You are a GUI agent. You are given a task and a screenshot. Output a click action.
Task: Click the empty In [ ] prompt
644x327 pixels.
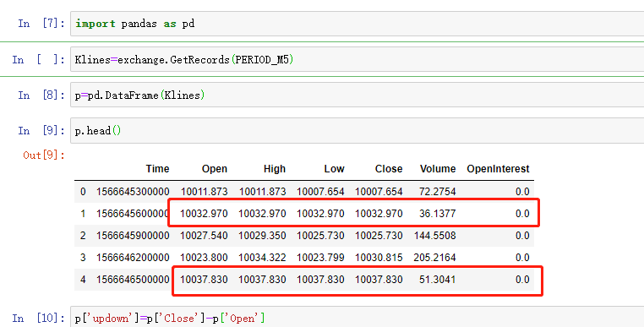[38, 60]
